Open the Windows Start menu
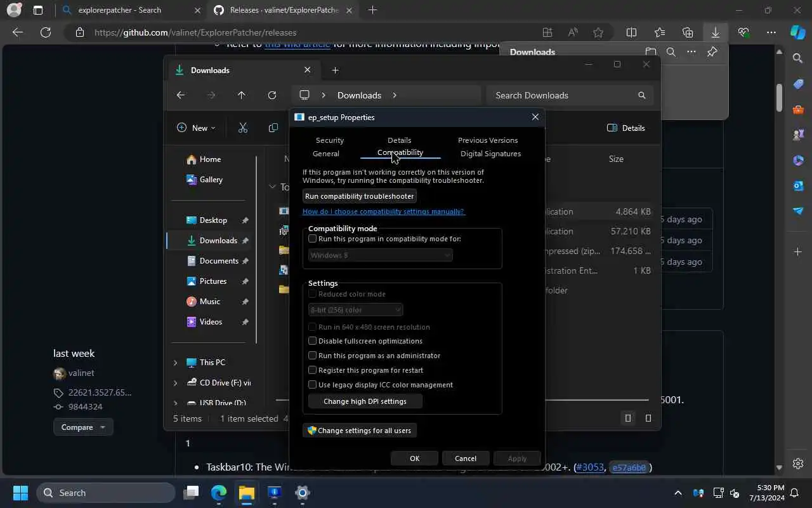812x508 pixels. [x=20, y=493]
